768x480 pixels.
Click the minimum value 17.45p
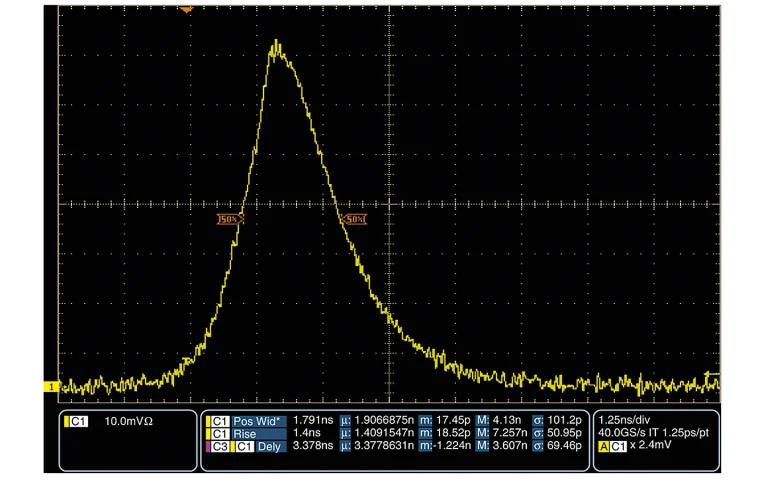452,420
